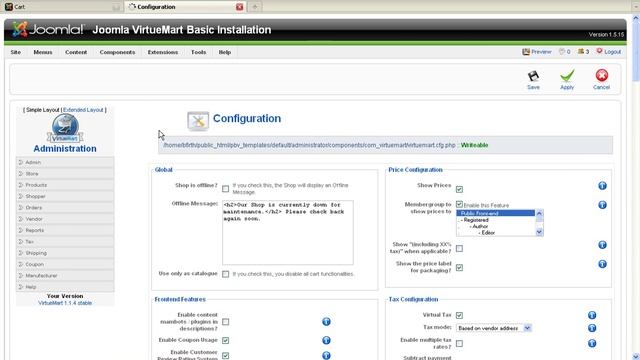The image size is (640, 360).
Task: Expand the Vendor sidebar section
Action: [65, 219]
